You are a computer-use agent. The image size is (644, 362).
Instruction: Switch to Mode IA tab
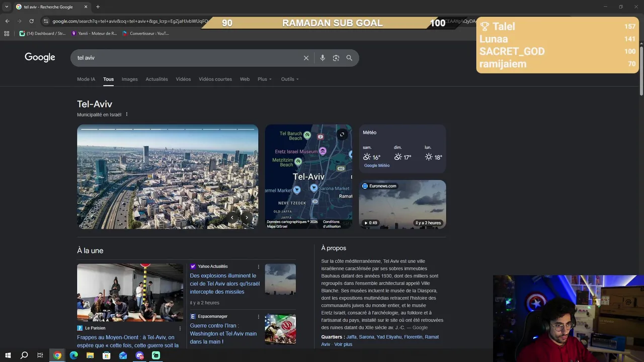point(86,79)
